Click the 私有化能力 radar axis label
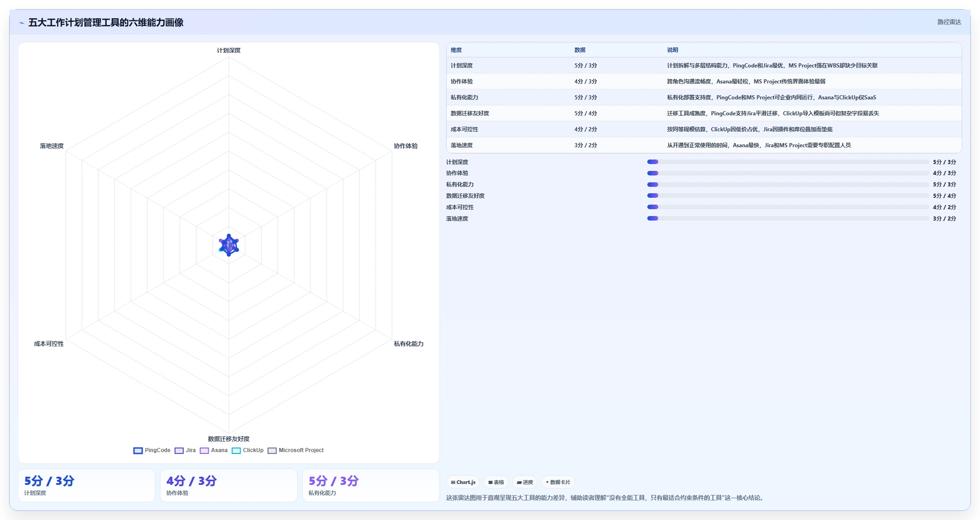980x520 pixels. pyautogui.click(x=409, y=344)
